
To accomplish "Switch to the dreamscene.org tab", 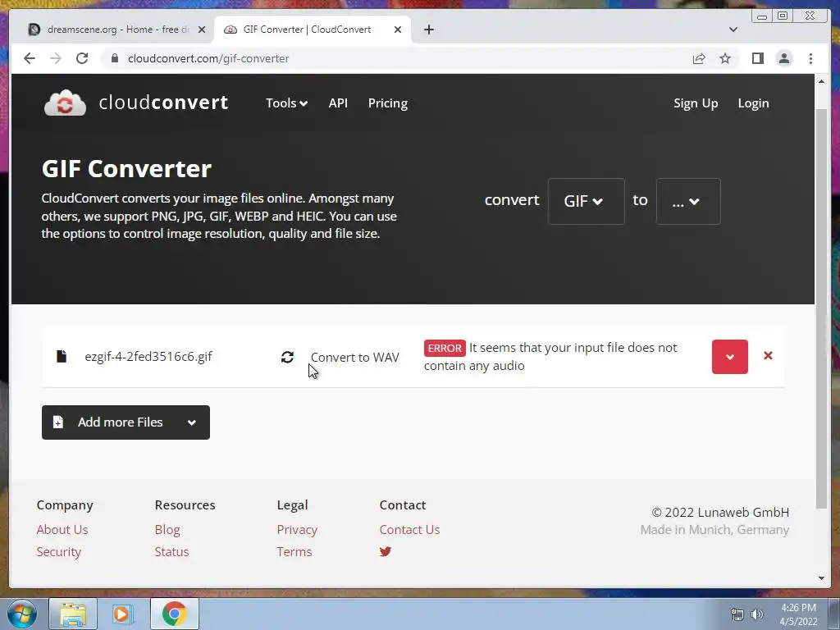I will pyautogui.click(x=116, y=30).
